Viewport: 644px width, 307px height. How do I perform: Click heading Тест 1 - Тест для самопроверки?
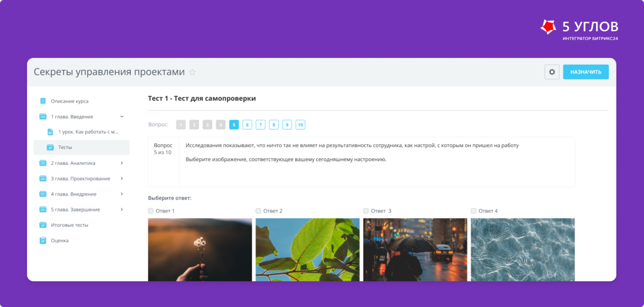tap(202, 99)
